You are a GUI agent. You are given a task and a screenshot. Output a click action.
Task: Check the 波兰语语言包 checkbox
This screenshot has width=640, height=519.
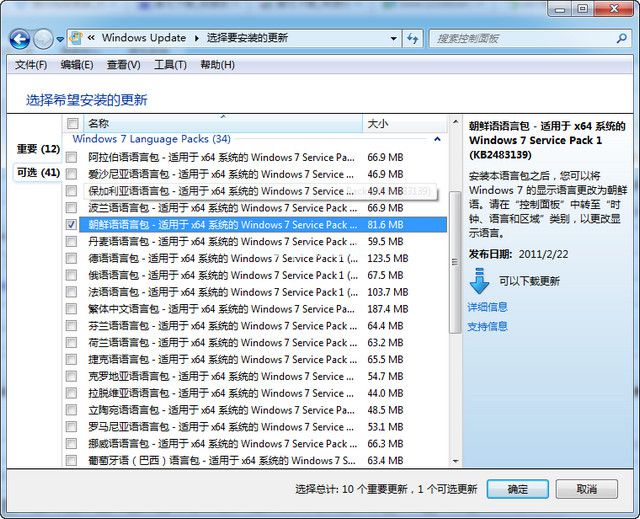71,208
